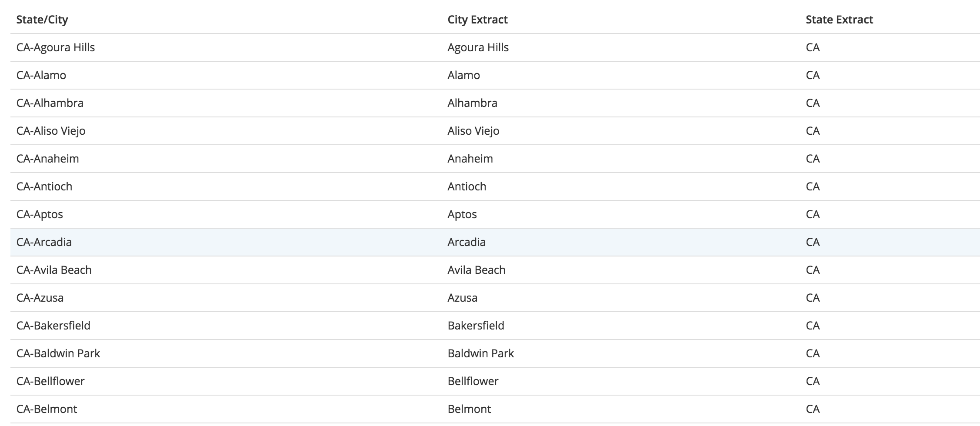
Task: Click the CA state value in Agoura Hills row
Action: tap(813, 47)
